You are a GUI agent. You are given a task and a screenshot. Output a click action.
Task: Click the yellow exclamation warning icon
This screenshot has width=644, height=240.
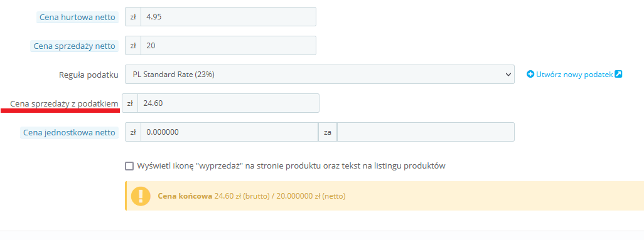141,196
